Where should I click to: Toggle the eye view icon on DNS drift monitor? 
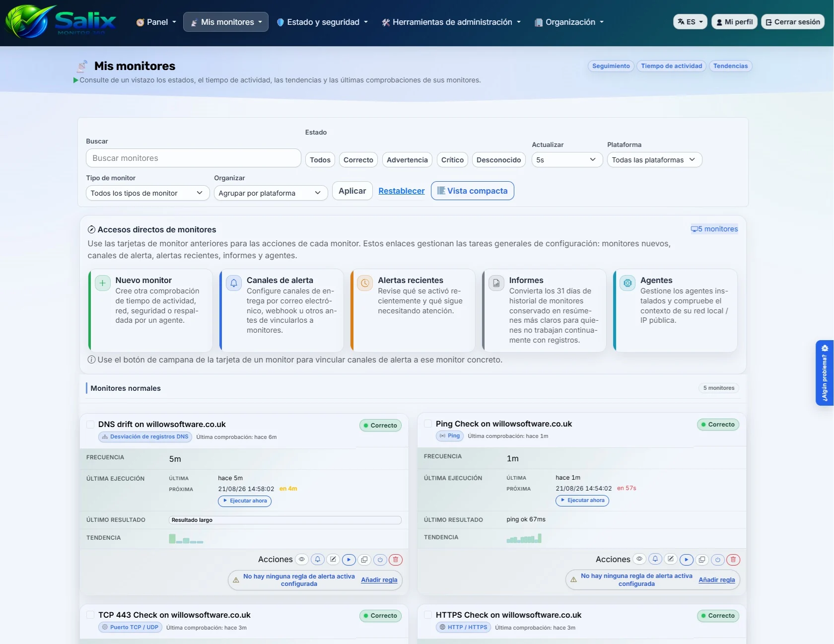tap(302, 560)
